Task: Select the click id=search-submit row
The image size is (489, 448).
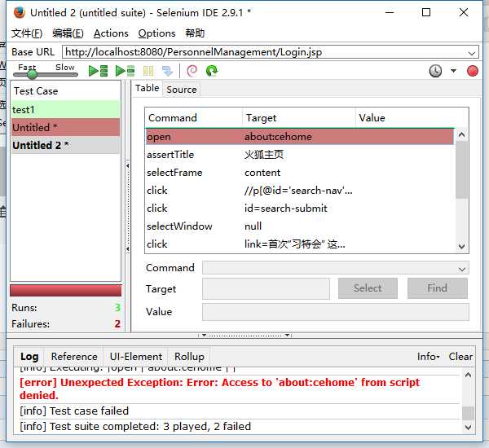Action: (x=300, y=209)
